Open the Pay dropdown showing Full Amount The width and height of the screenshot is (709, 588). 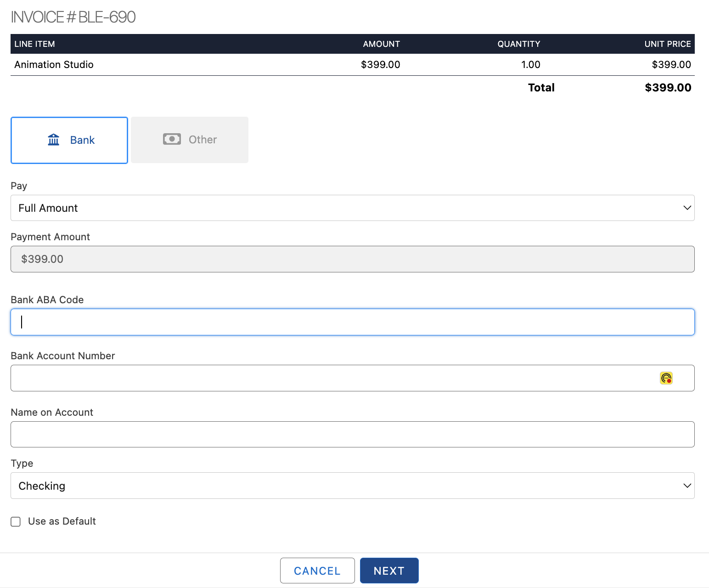pos(352,208)
